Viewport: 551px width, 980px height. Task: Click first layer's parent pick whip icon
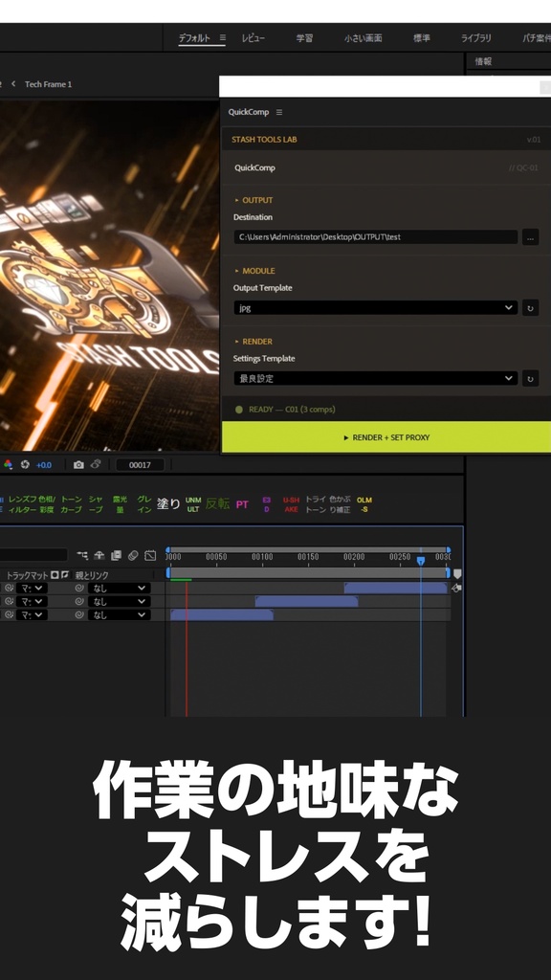79,589
